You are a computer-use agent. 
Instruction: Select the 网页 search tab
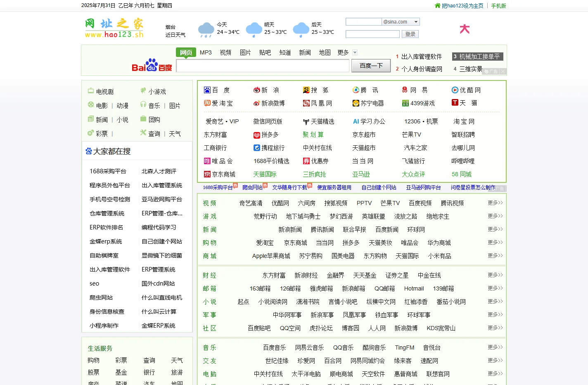pyautogui.click(x=186, y=52)
